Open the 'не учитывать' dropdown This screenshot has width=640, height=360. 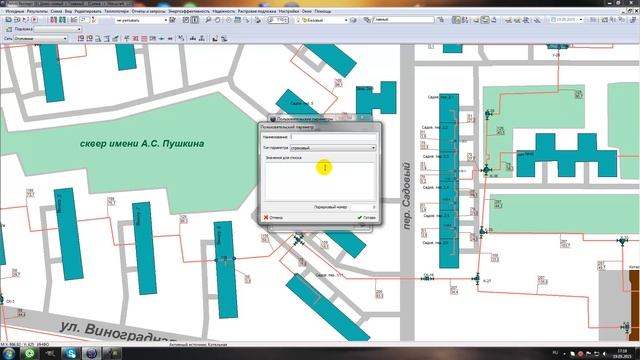pyautogui.click(x=142, y=20)
